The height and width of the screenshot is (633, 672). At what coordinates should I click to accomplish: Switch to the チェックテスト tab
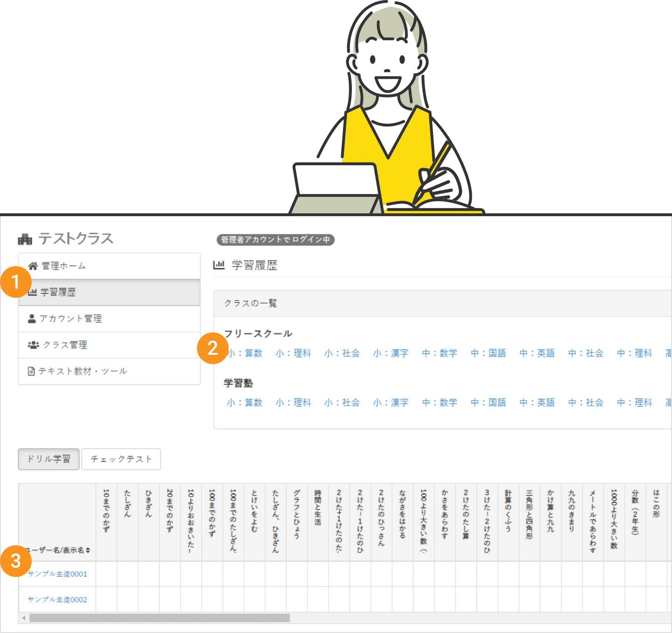(x=121, y=459)
